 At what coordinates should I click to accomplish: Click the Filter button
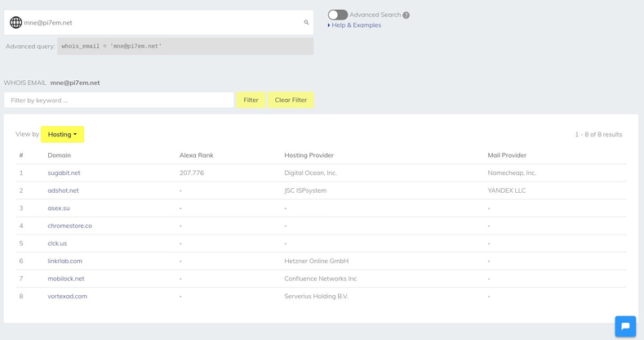[x=251, y=100]
